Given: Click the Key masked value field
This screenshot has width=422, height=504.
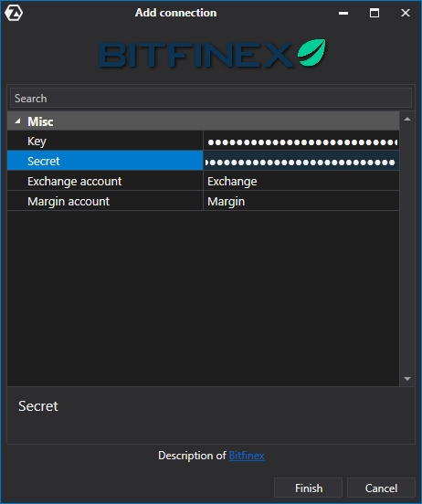Looking at the screenshot, I should 301,142.
